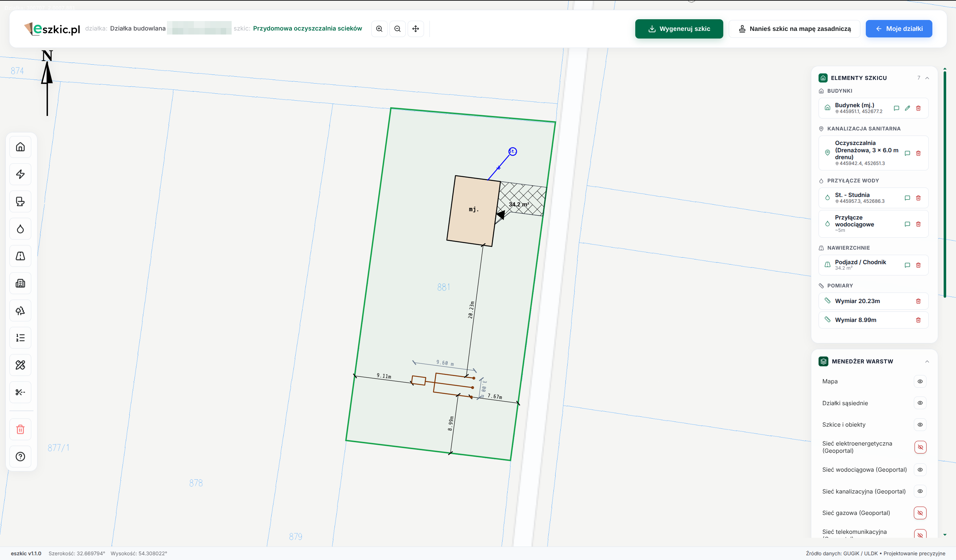
Task: Show Sieć gazowa (Geoportal) layer
Action: point(920,513)
